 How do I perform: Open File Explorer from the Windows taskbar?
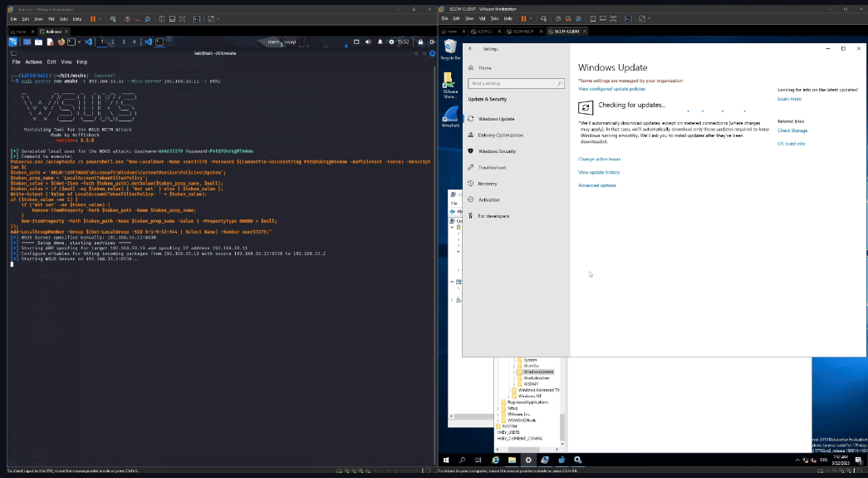tap(512, 460)
